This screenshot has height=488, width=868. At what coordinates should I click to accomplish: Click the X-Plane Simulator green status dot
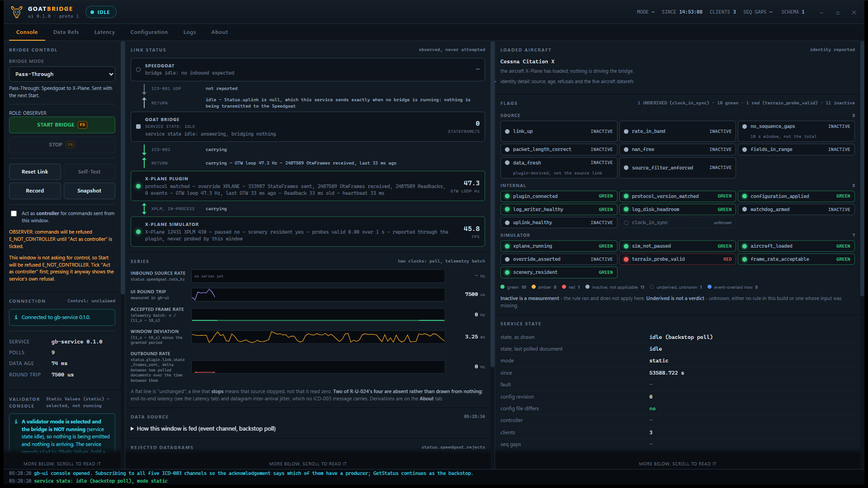coord(138,232)
